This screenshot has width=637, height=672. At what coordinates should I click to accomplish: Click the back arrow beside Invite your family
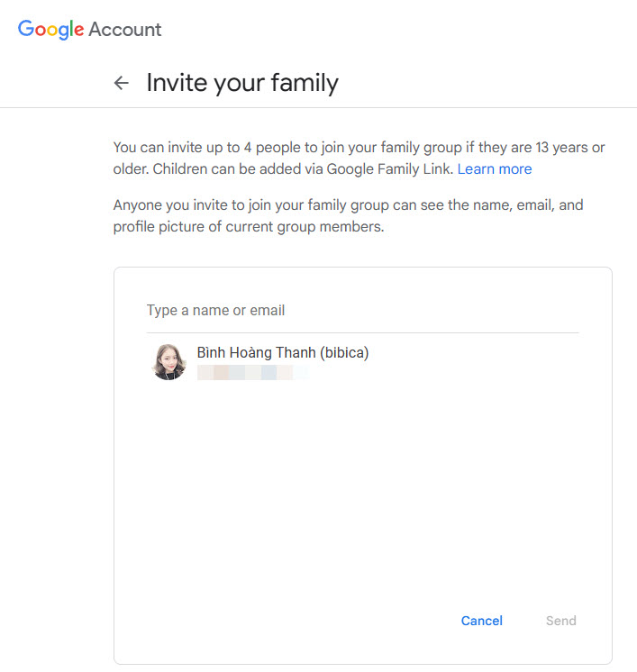point(122,84)
